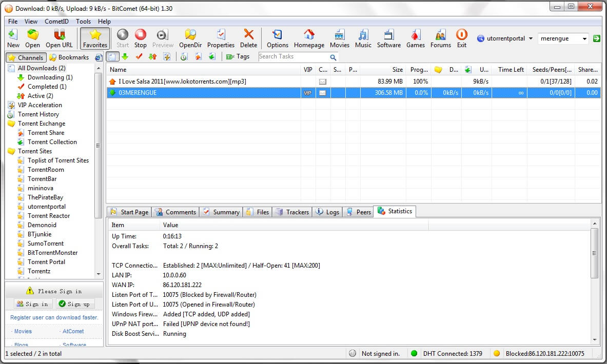Click the Start task icon

[x=122, y=38]
